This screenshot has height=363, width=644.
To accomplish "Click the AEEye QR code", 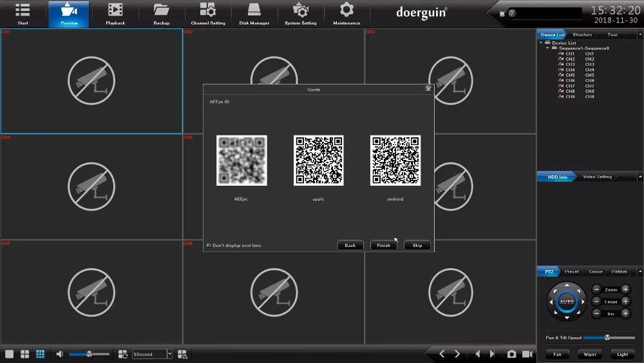I will 241,161.
